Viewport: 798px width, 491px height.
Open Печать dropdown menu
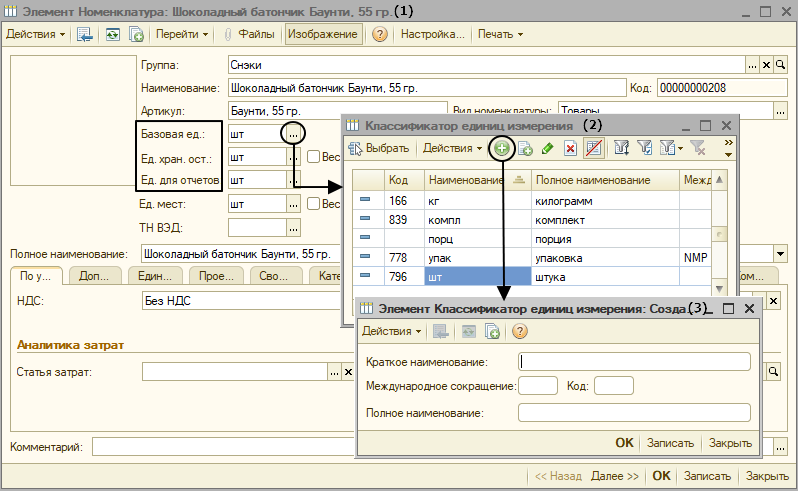pyautogui.click(x=500, y=35)
